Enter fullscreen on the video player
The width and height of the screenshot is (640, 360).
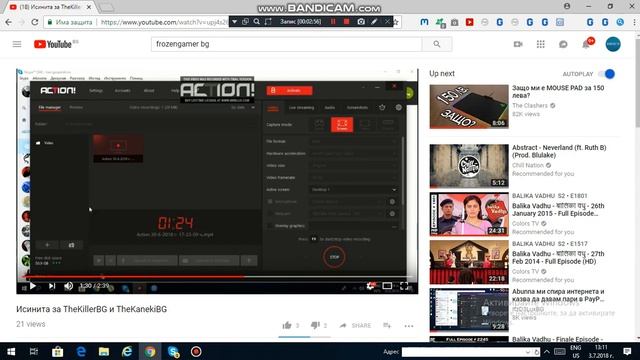(404, 286)
